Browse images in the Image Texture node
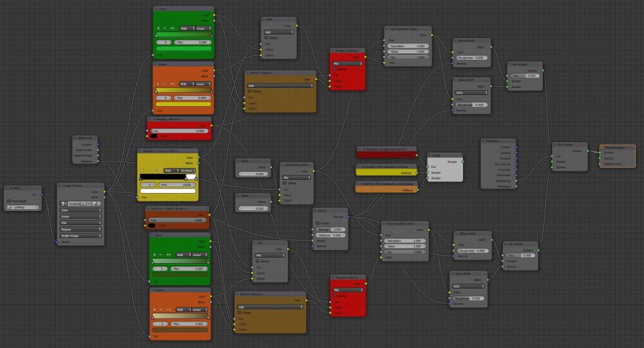This screenshot has width=644, height=348. click(64, 203)
